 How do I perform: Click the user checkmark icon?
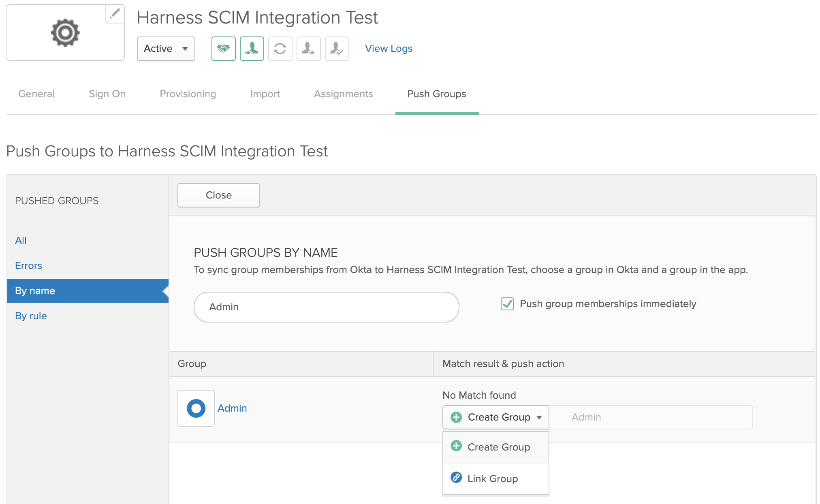[337, 49]
